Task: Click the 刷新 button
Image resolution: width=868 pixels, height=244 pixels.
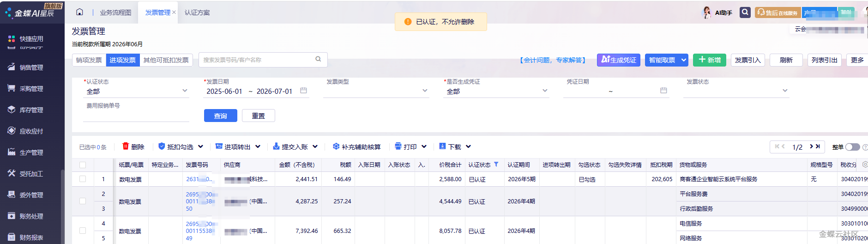Action: pyautogui.click(x=786, y=60)
